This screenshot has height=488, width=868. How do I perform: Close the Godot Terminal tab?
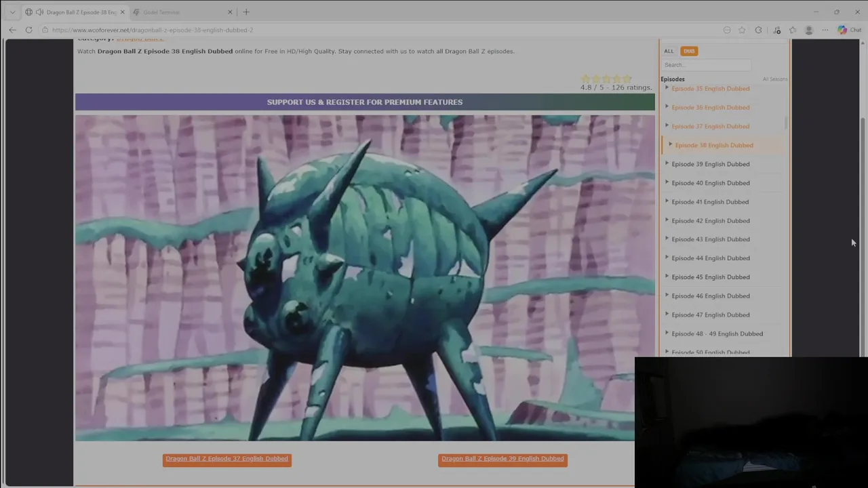[230, 12]
